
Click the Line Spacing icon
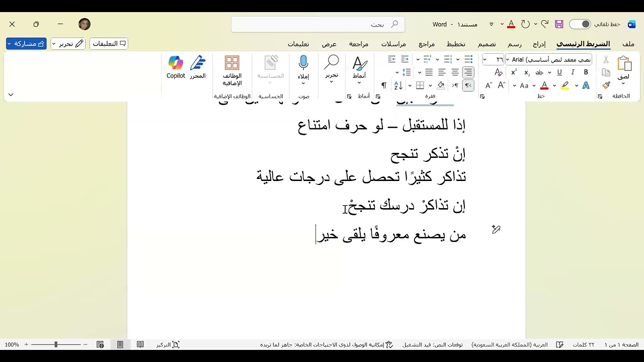coord(407,72)
